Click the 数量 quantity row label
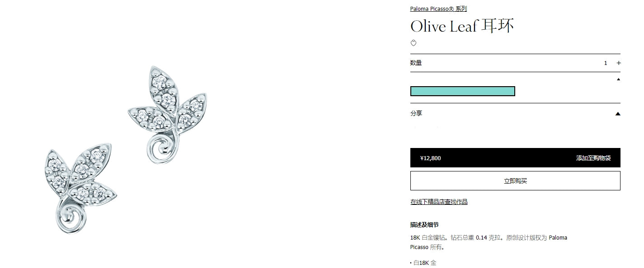The height and width of the screenshot is (268, 644). click(416, 63)
